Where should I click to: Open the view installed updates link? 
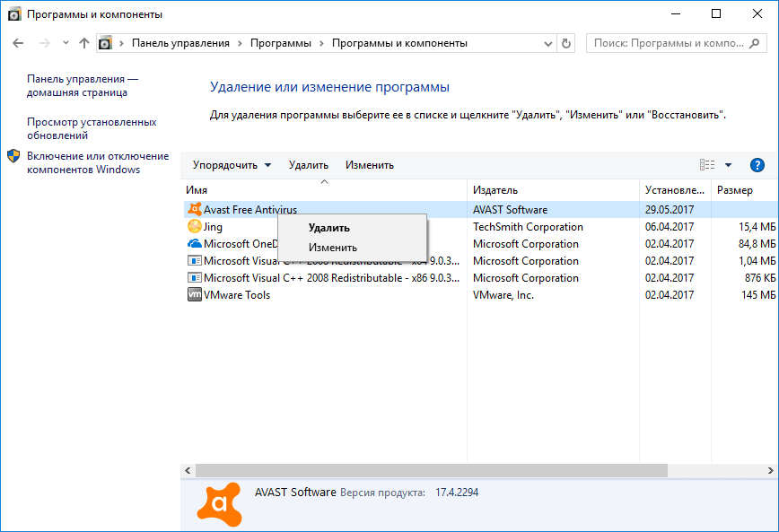coord(92,128)
